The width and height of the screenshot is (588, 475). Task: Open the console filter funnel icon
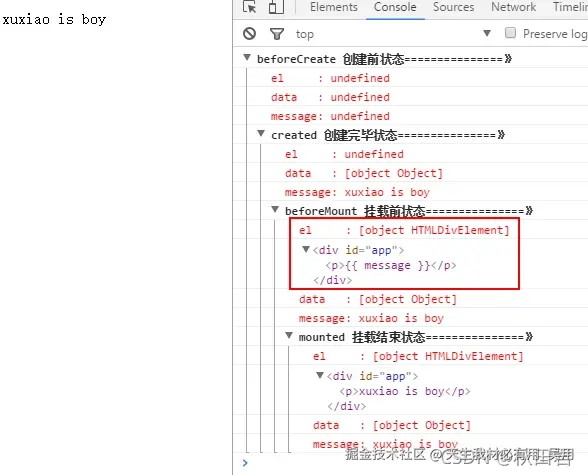[277, 34]
